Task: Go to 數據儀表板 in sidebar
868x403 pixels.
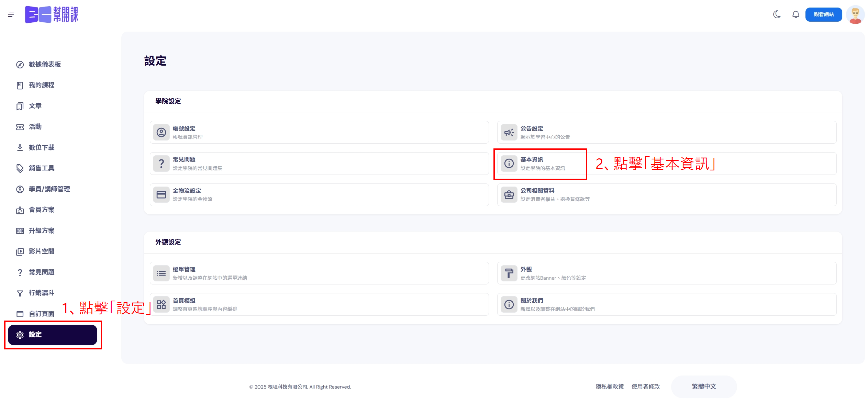Action: pyautogui.click(x=45, y=64)
